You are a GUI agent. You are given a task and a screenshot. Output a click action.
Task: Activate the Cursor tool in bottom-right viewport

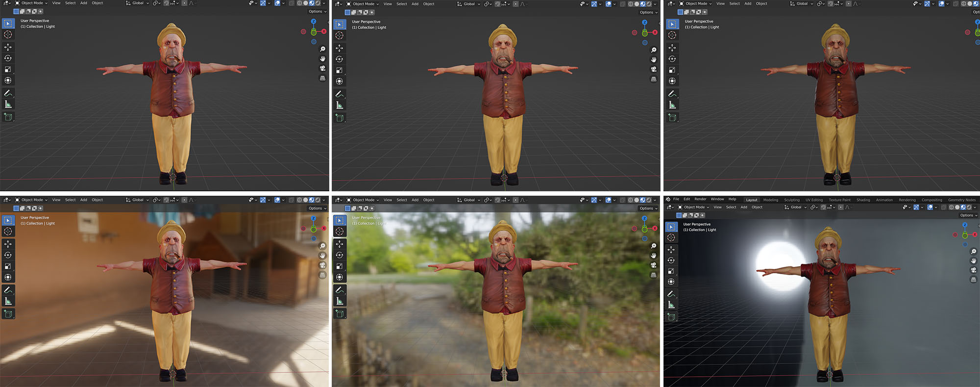671,238
